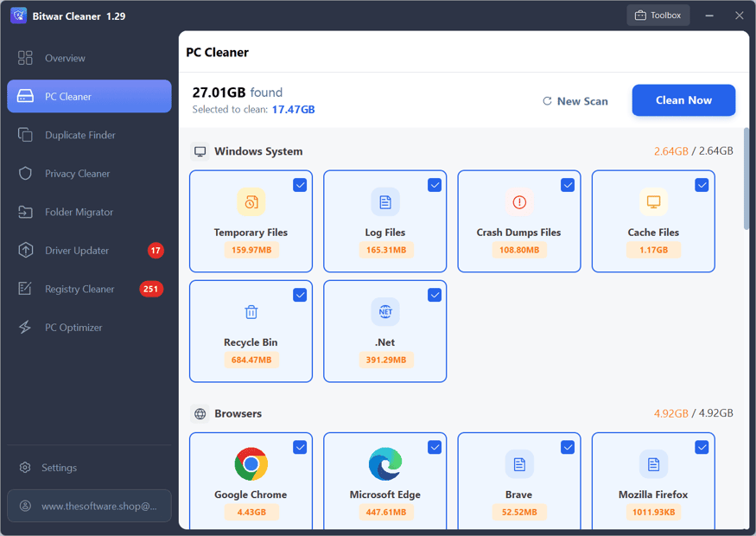Click the Browsers 4.92GB / 4.92GB total
Image resolution: width=756 pixels, height=536 pixels.
tap(693, 413)
